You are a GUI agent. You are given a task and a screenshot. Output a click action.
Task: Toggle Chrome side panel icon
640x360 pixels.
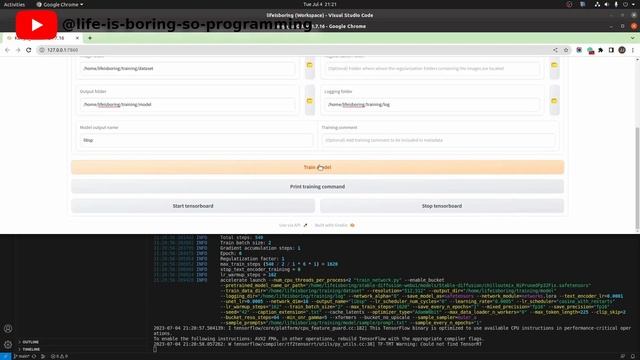point(611,50)
